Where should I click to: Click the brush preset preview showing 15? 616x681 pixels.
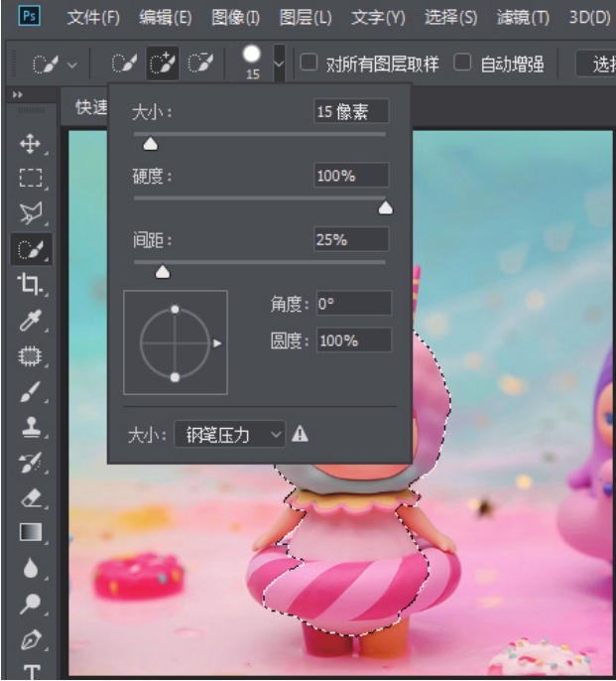tap(252, 63)
